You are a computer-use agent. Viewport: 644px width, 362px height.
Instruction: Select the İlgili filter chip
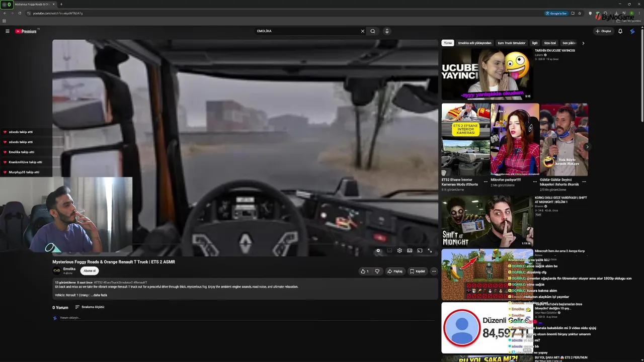pos(535,43)
